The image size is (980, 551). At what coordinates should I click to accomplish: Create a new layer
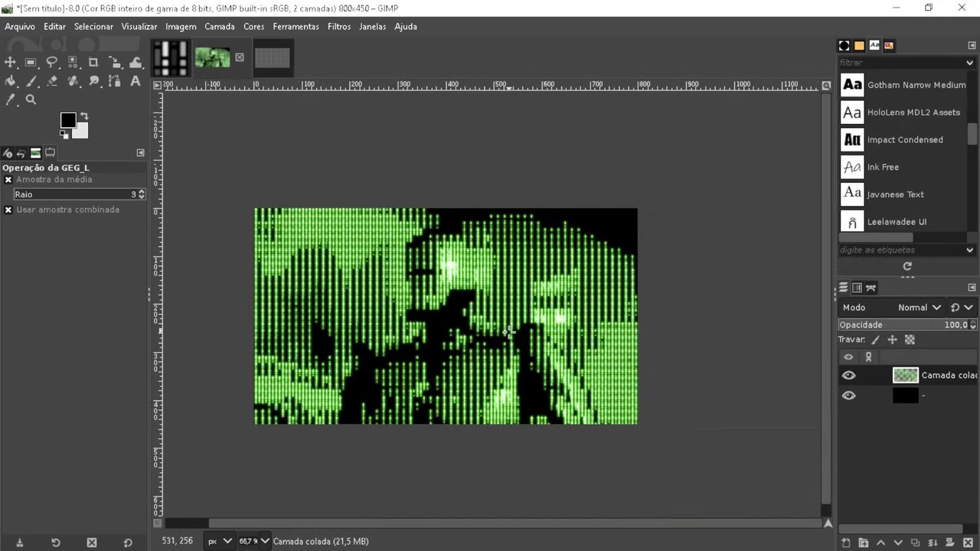point(846,543)
